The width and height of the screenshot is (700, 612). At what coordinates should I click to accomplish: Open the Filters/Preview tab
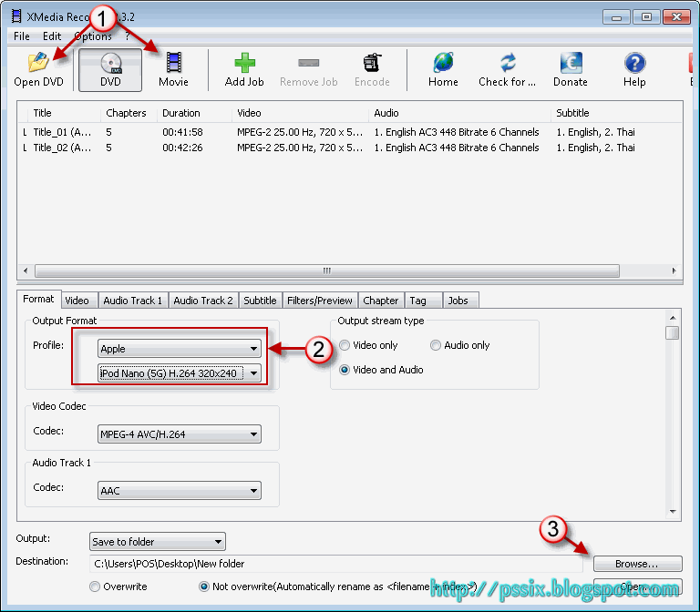pyautogui.click(x=320, y=301)
